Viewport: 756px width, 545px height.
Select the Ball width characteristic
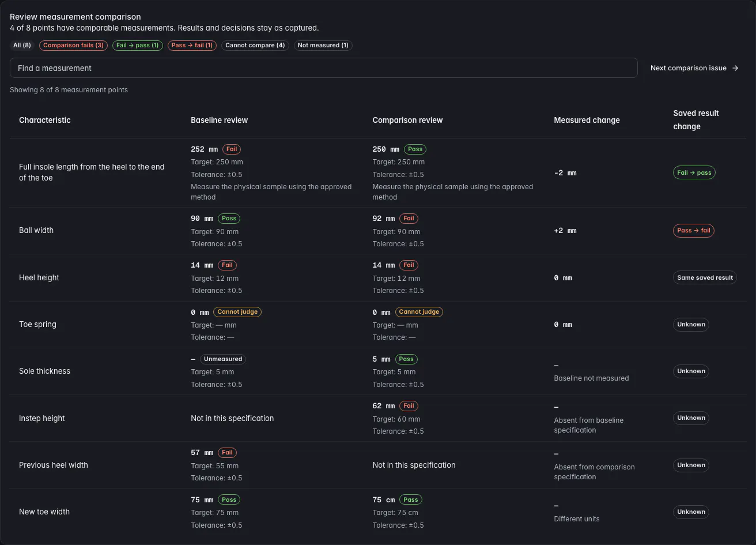36,230
